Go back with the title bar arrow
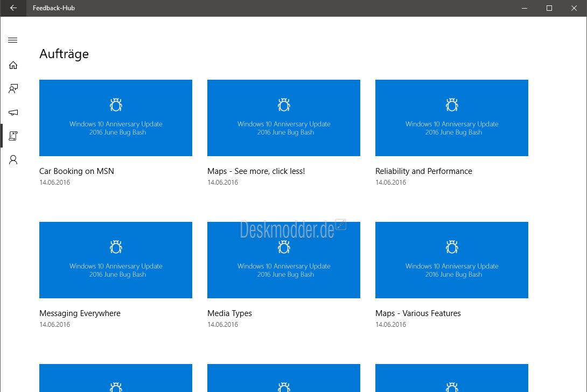Screen dimensions: 587x392 point(13,8)
